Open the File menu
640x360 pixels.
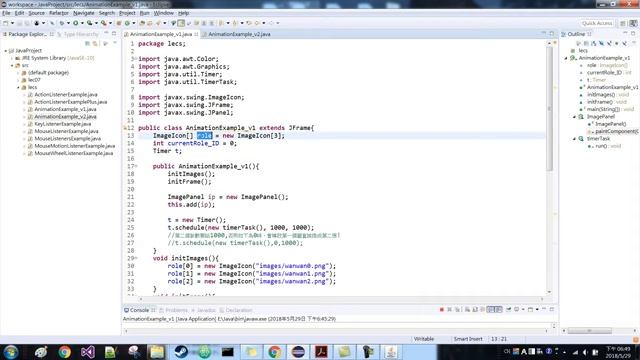pyautogui.click(x=6, y=13)
